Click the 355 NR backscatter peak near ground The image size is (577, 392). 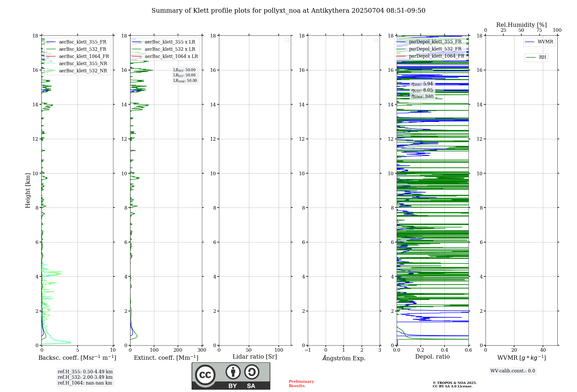[70, 342]
